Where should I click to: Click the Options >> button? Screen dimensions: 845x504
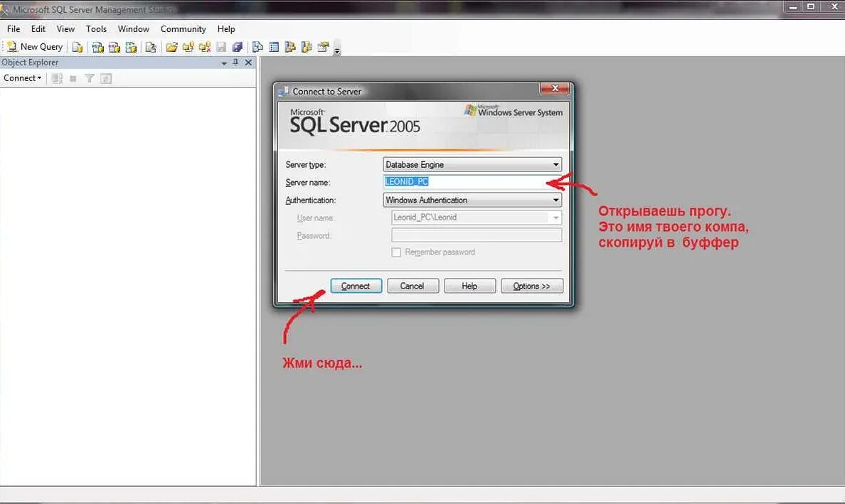pyautogui.click(x=532, y=286)
